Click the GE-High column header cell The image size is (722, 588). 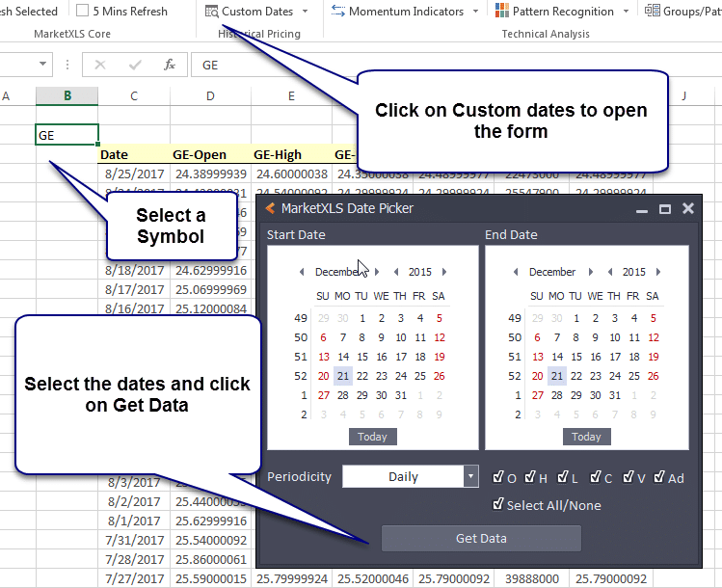(x=291, y=155)
